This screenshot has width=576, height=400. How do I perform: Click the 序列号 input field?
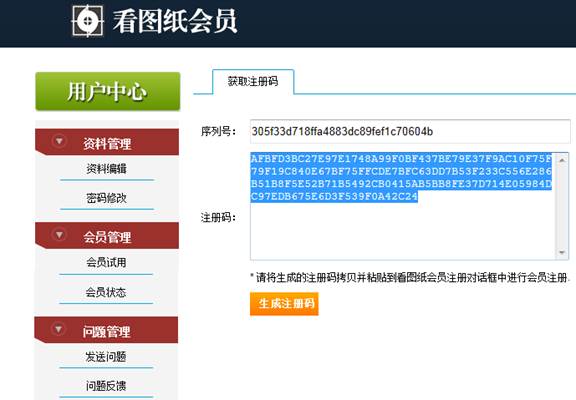410,131
